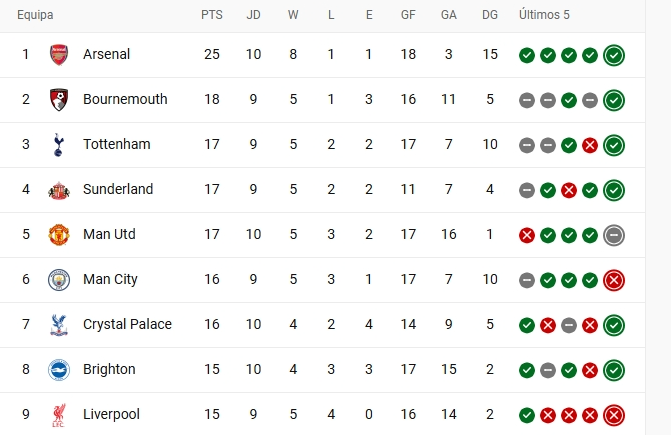Click Liverpool's latest result loss icon
Viewport: 671px width, 435px height.
(614, 415)
